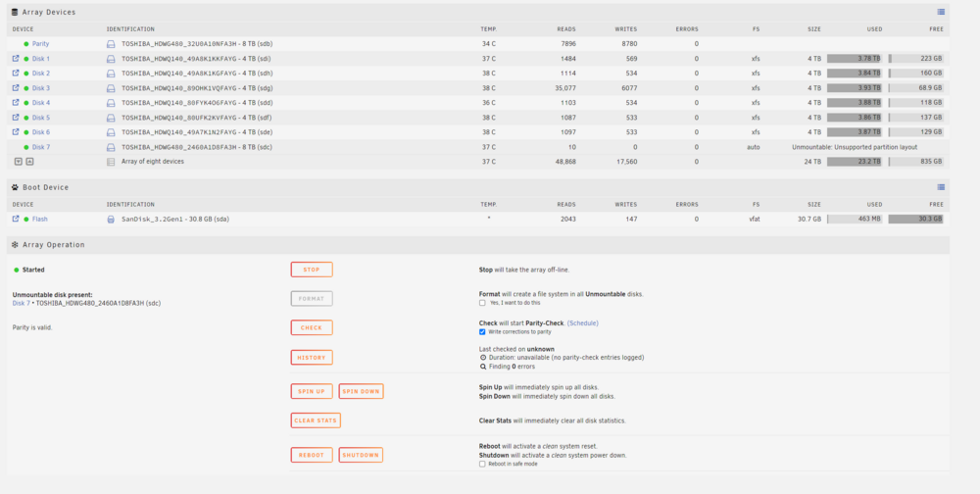Screen dimensions: 980x494
Task: Open Disk 7 link under Unmountable disk present
Action: click(x=22, y=303)
